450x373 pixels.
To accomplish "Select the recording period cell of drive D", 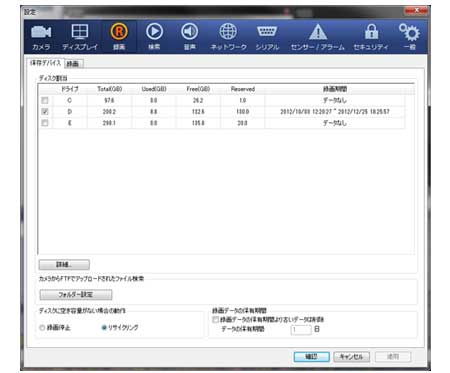I will tap(335, 111).
